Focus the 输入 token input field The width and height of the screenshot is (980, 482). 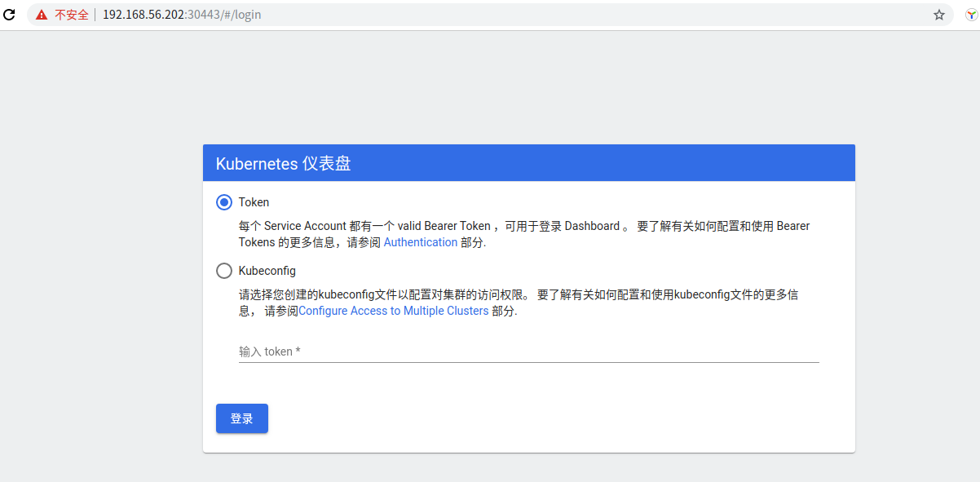coord(529,352)
